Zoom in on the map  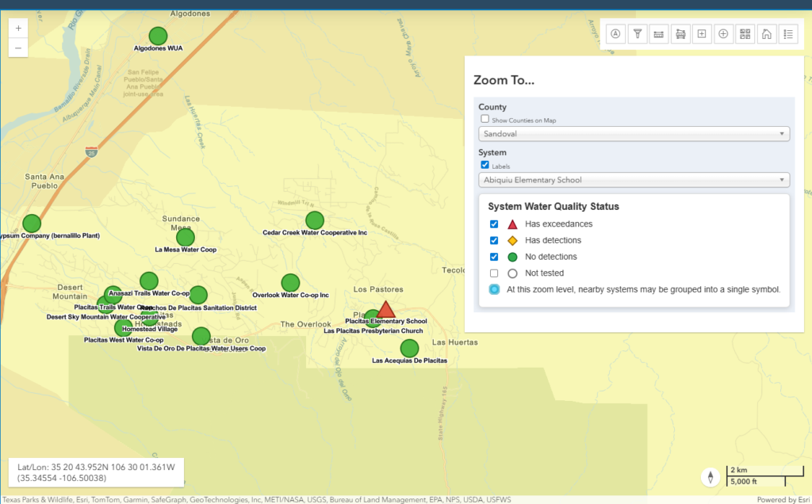coord(18,27)
